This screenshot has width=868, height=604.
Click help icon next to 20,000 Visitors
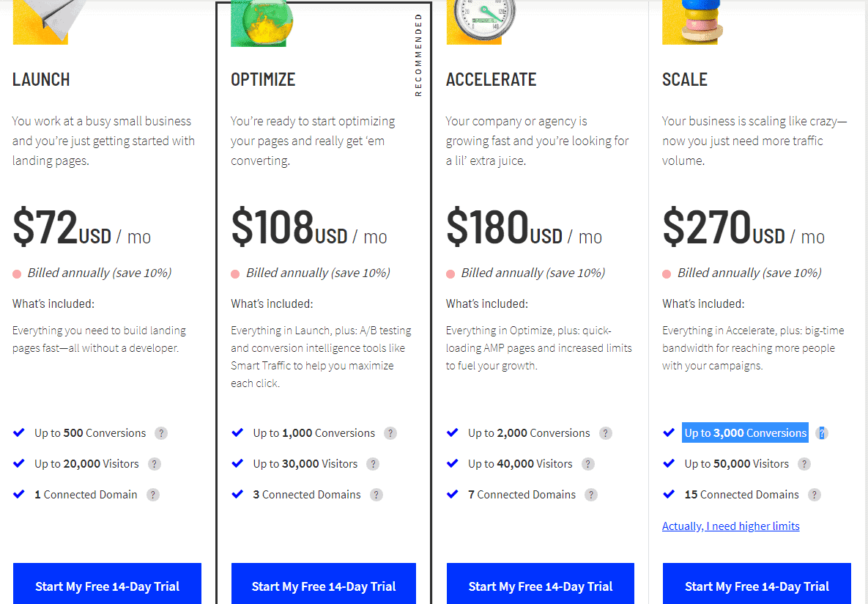pyautogui.click(x=155, y=464)
